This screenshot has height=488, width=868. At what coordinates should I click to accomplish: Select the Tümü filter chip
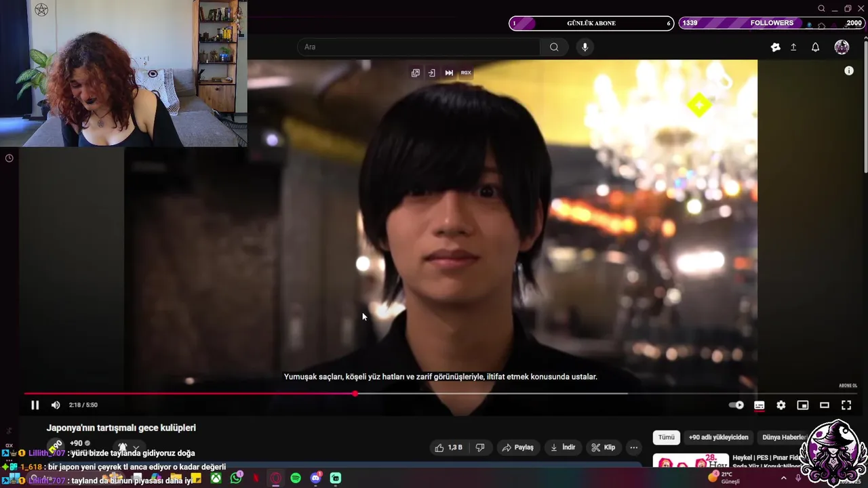(x=667, y=437)
